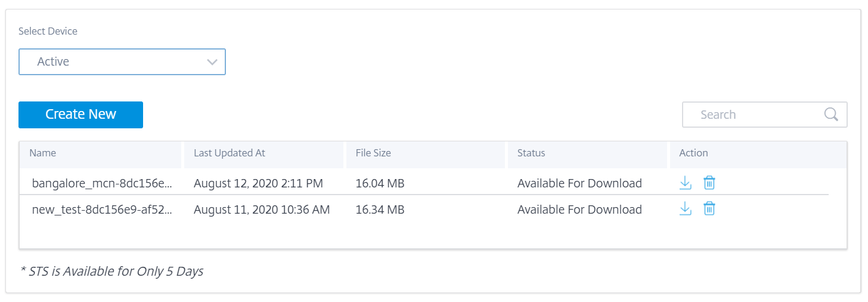The width and height of the screenshot is (868, 302).
Task: Open the Select Device dropdown showing Active
Action: [122, 61]
